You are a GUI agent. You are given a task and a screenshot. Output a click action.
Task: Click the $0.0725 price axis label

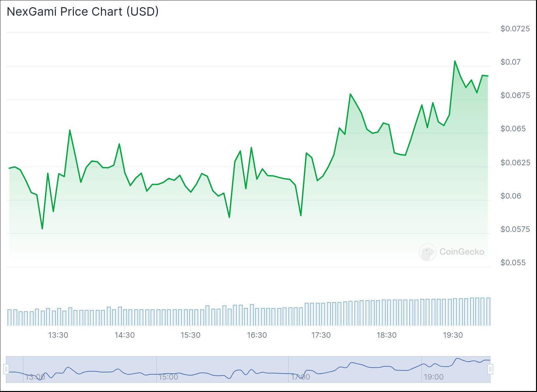point(515,29)
